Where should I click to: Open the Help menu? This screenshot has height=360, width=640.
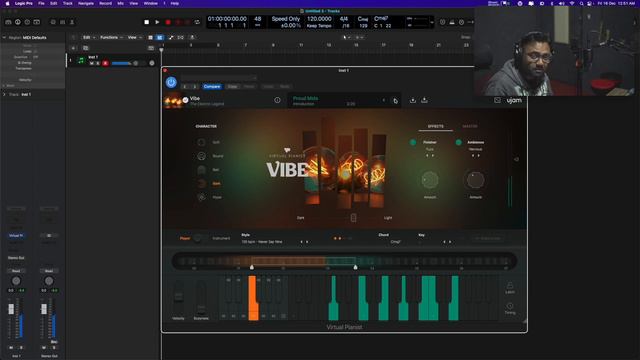175,3
